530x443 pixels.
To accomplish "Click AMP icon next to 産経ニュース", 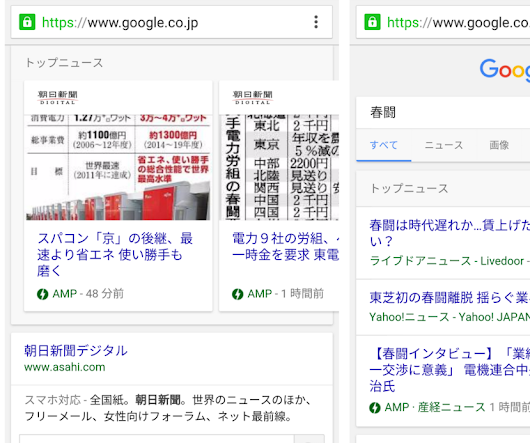I will click(x=375, y=408).
